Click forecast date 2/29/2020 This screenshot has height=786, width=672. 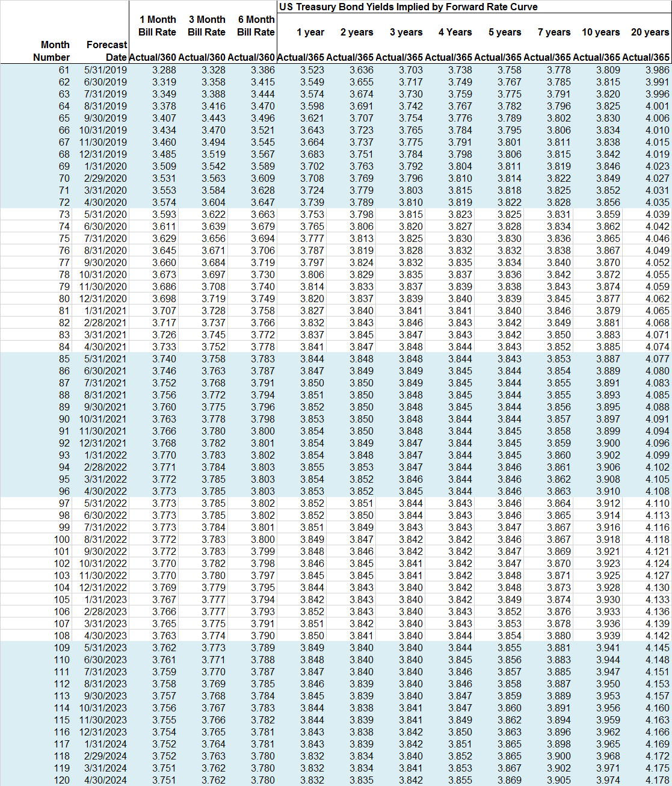click(105, 178)
